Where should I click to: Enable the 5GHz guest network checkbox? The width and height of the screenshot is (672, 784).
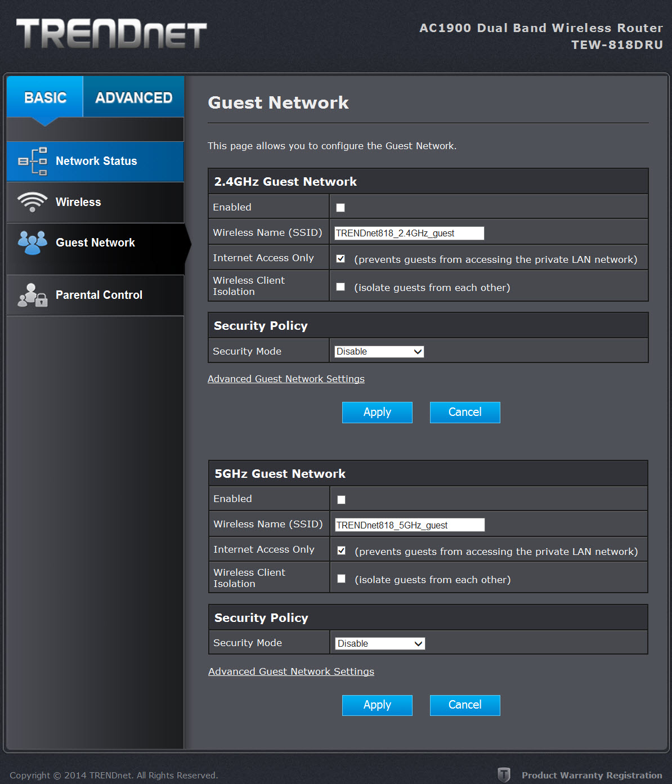(341, 500)
